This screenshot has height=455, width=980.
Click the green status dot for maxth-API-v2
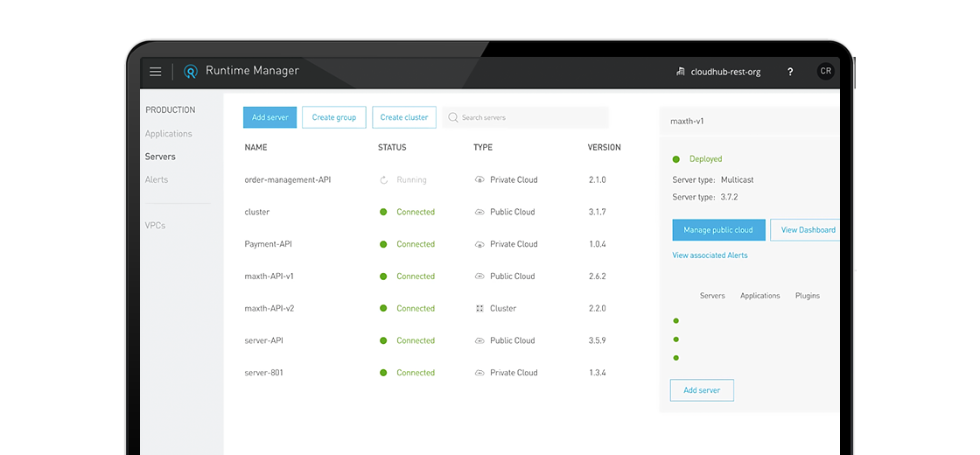(x=383, y=309)
